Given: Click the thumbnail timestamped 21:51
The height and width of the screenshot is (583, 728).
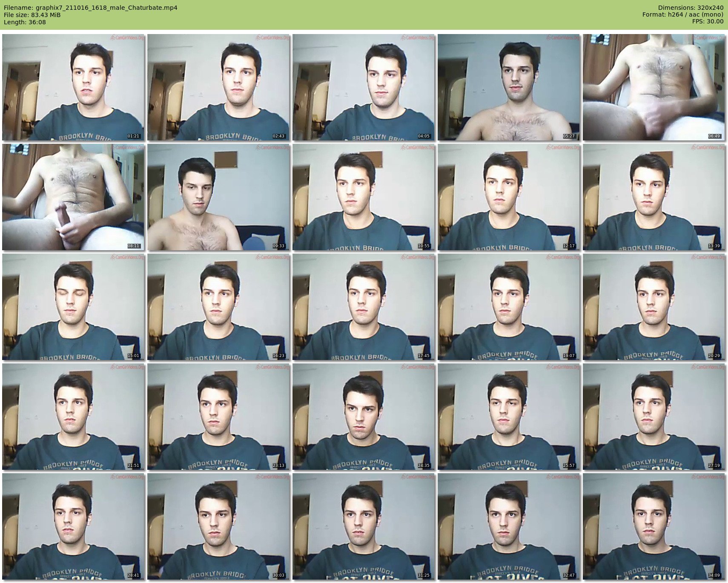Looking at the screenshot, I should pyautogui.click(x=73, y=417).
